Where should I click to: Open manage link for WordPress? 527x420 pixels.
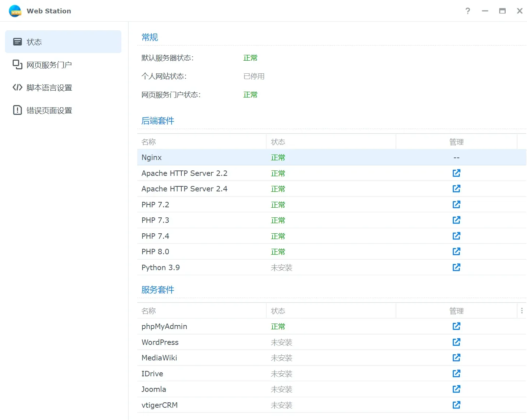pyautogui.click(x=456, y=342)
